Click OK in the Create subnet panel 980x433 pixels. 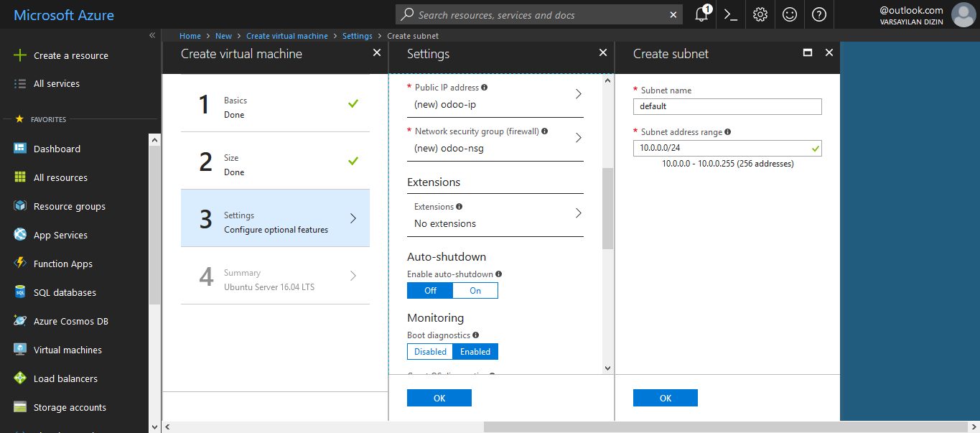[665, 398]
